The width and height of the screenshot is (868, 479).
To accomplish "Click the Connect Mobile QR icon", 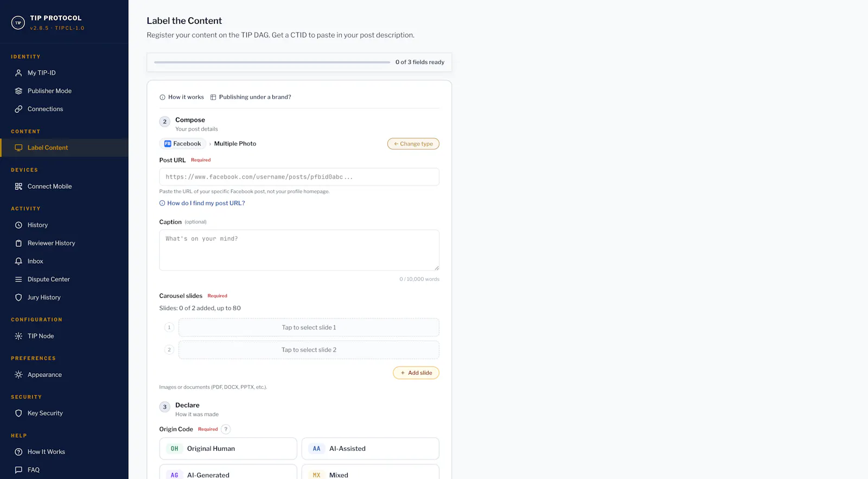I will tap(18, 187).
